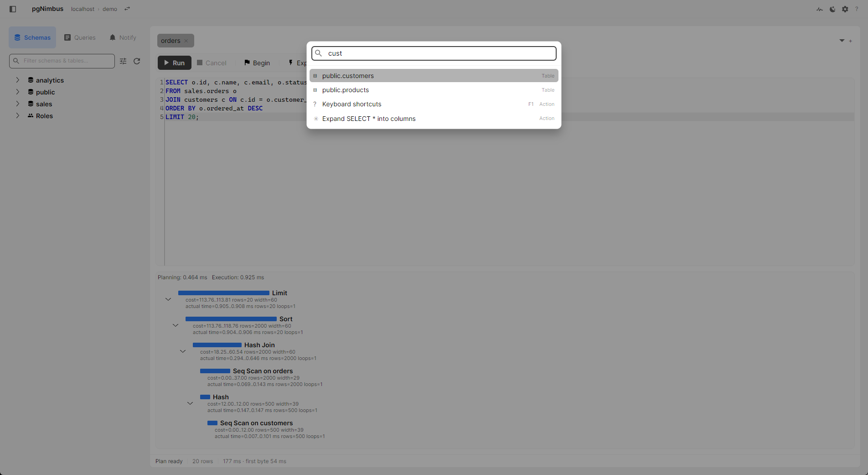This screenshot has height=475, width=868.
Task: Expand the Roles tree node
Action: (x=18, y=115)
